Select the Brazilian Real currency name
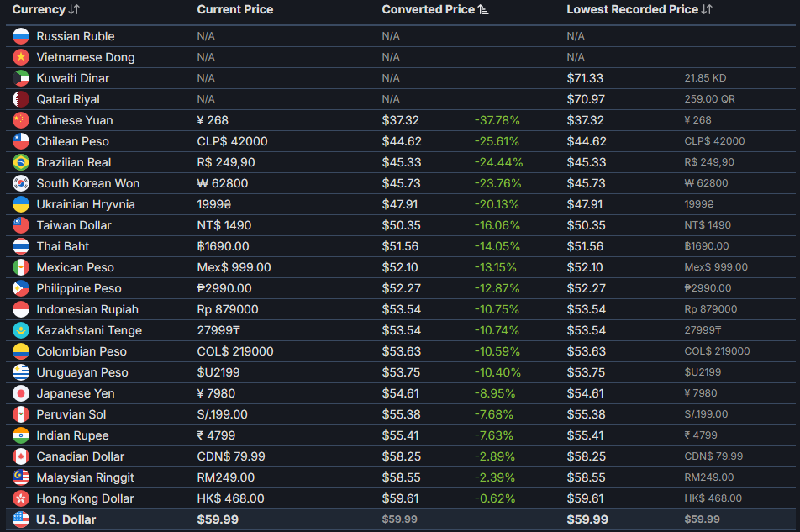 pyautogui.click(x=73, y=162)
